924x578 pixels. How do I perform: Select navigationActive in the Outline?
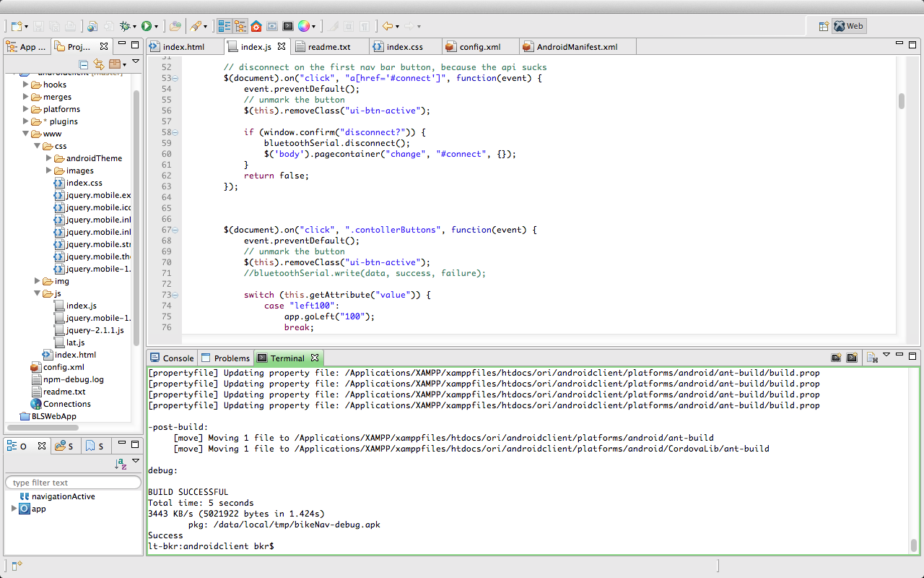pos(57,496)
